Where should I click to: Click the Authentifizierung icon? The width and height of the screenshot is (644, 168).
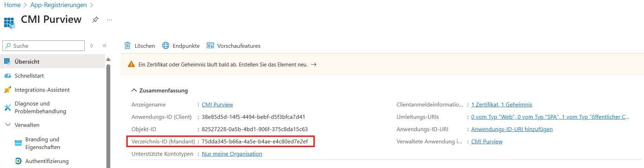coord(18,161)
